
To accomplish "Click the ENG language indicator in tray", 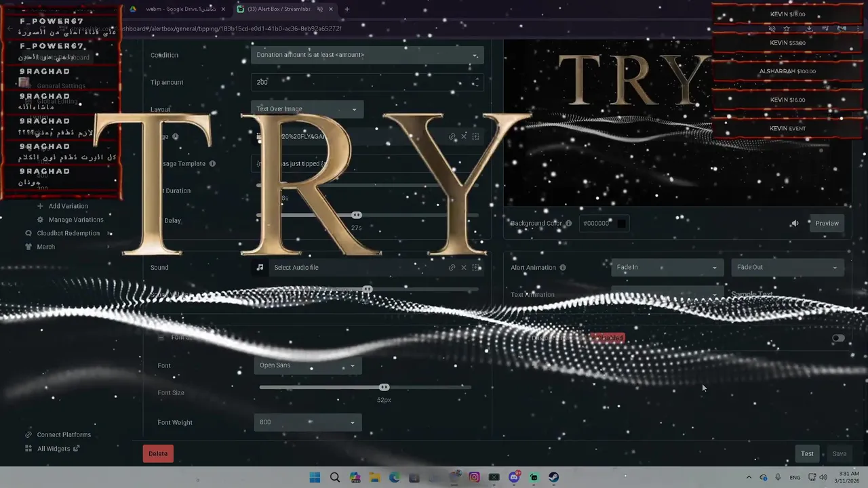I will point(795,478).
